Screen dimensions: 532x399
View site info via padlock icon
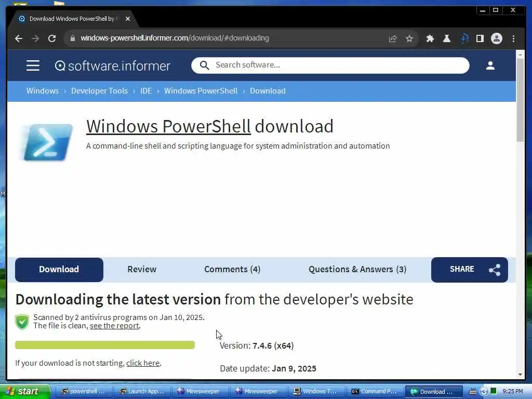[x=72, y=38]
